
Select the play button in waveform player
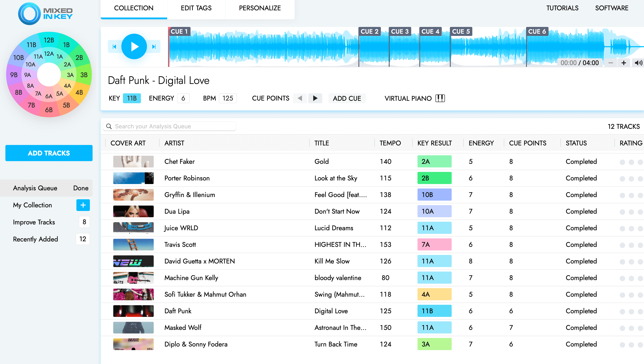click(134, 46)
